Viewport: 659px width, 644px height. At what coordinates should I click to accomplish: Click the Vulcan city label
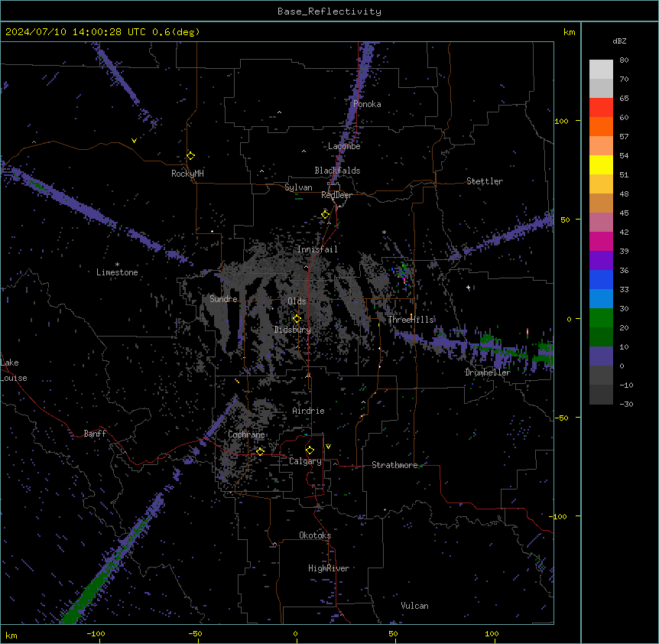tap(415, 606)
